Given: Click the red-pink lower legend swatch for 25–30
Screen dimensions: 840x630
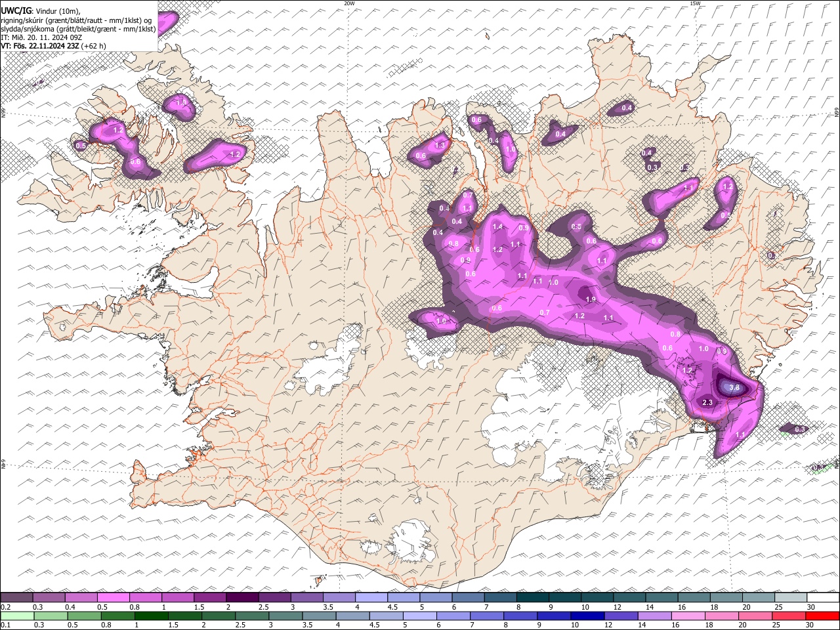Looking at the screenshot, I should tap(790, 616).
